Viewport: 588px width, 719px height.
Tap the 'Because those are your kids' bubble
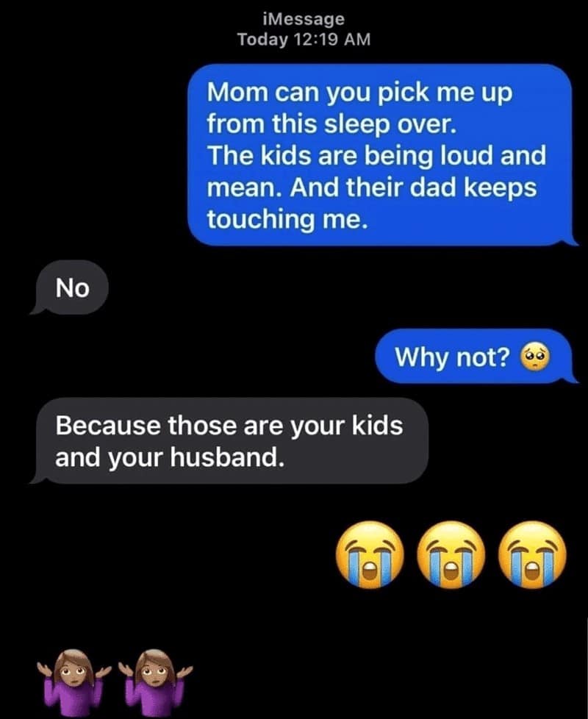pos(231,440)
